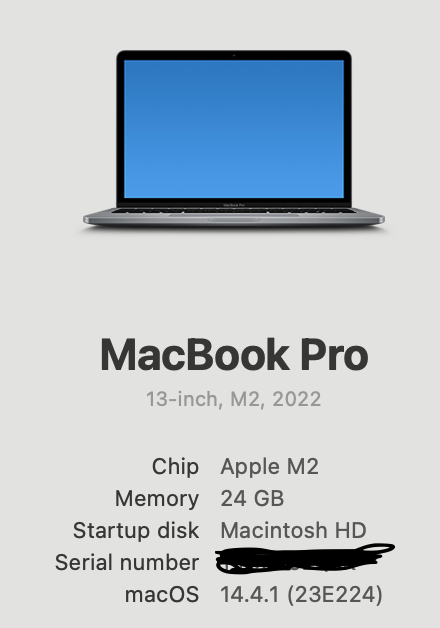Viewport: 440px width, 628px height.
Task: Select the MacBook Pro title text
Action: tap(234, 355)
